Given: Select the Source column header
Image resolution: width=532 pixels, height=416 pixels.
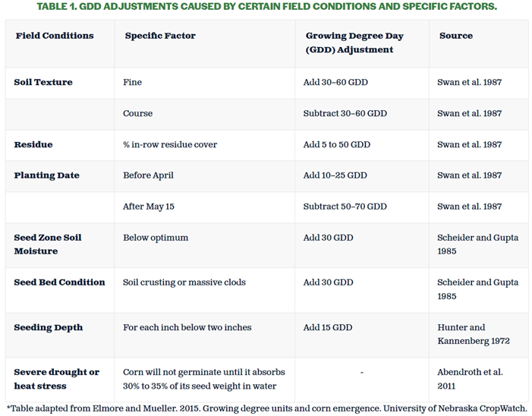Looking at the screenshot, I should click(x=455, y=36).
